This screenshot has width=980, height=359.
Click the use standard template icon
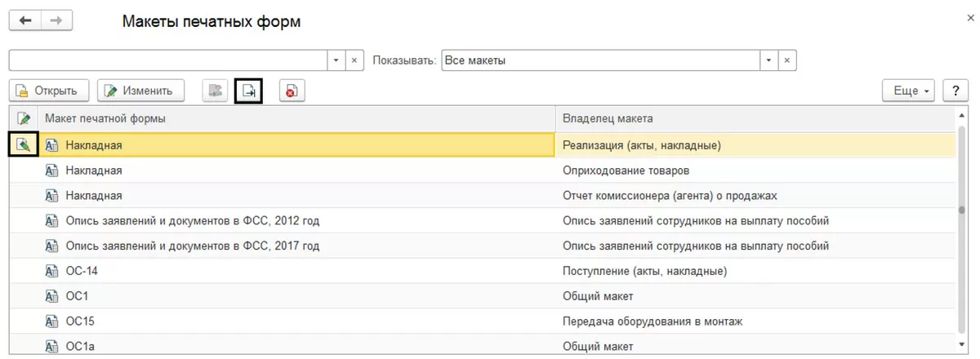click(x=215, y=91)
